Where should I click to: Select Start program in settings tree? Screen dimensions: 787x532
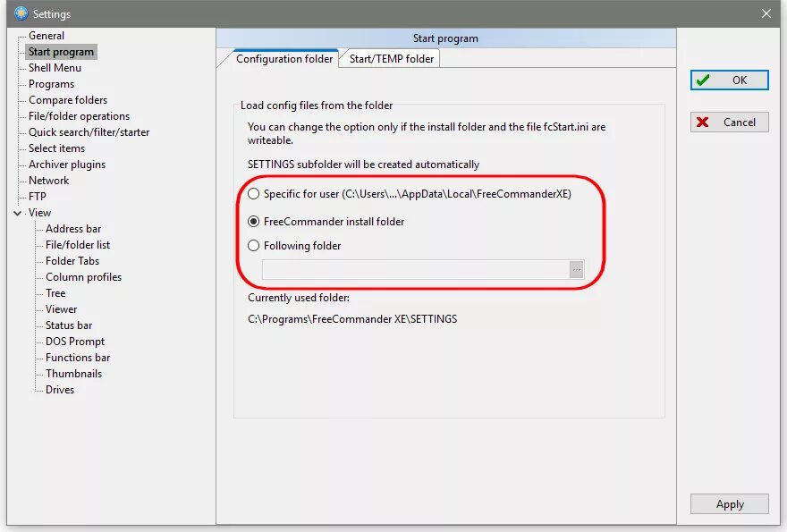click(x=61, y=52)
